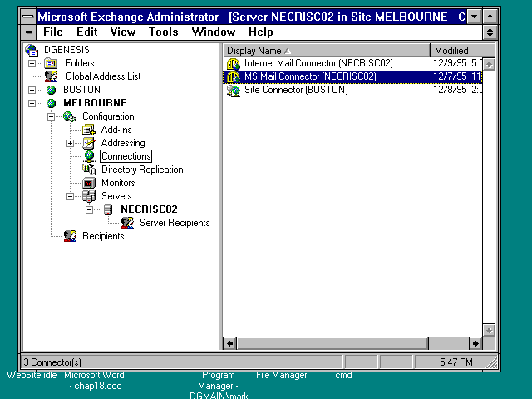Click the NECRISC02 server icon
The height and width of the screenshot is (399, 532).
[108, 209]
